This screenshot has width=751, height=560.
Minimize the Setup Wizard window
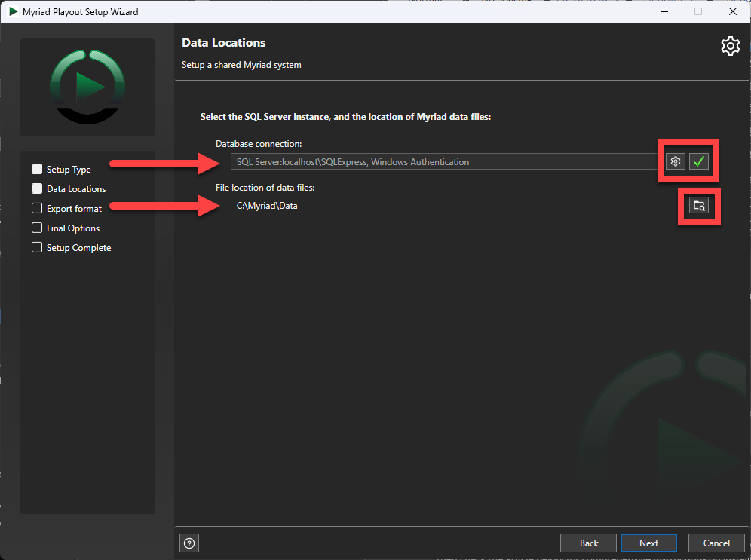664,11
